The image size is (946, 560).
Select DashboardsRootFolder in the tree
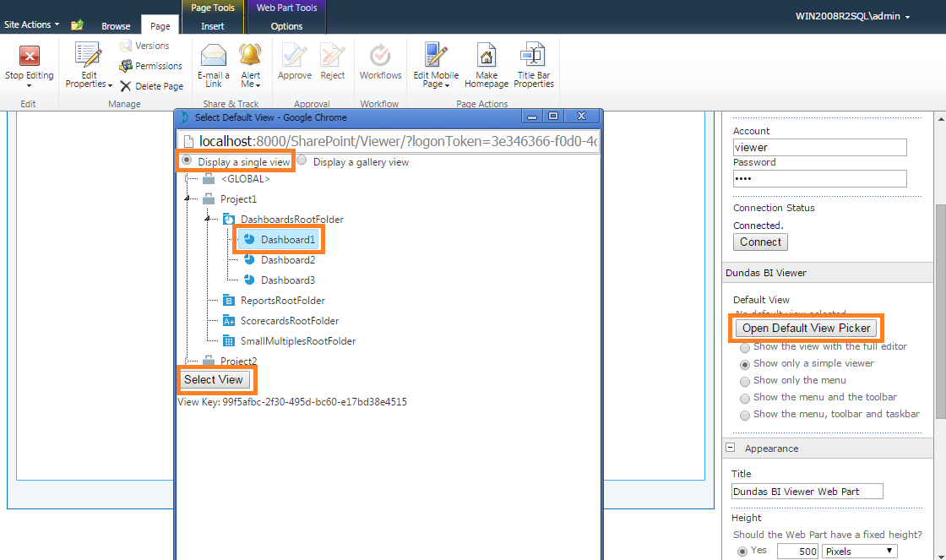292,220
